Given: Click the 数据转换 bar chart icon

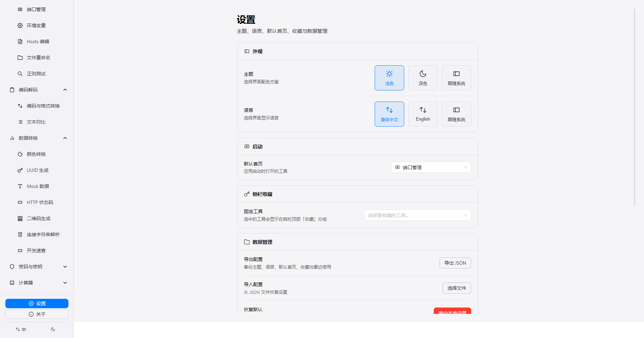Looking at the screenshot, I should click(12, 138).
